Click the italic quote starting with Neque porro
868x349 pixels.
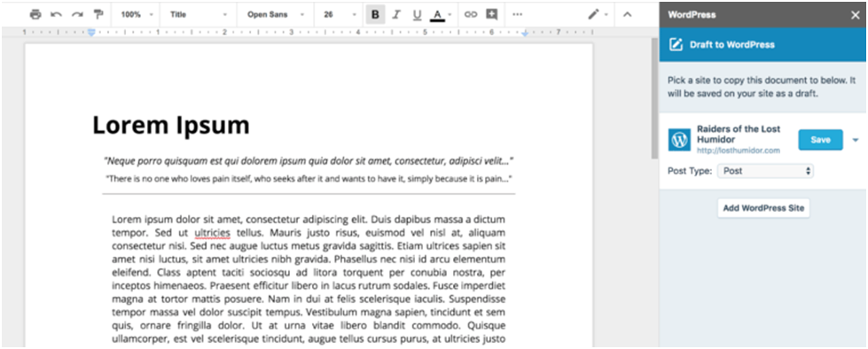click(309, 161)
